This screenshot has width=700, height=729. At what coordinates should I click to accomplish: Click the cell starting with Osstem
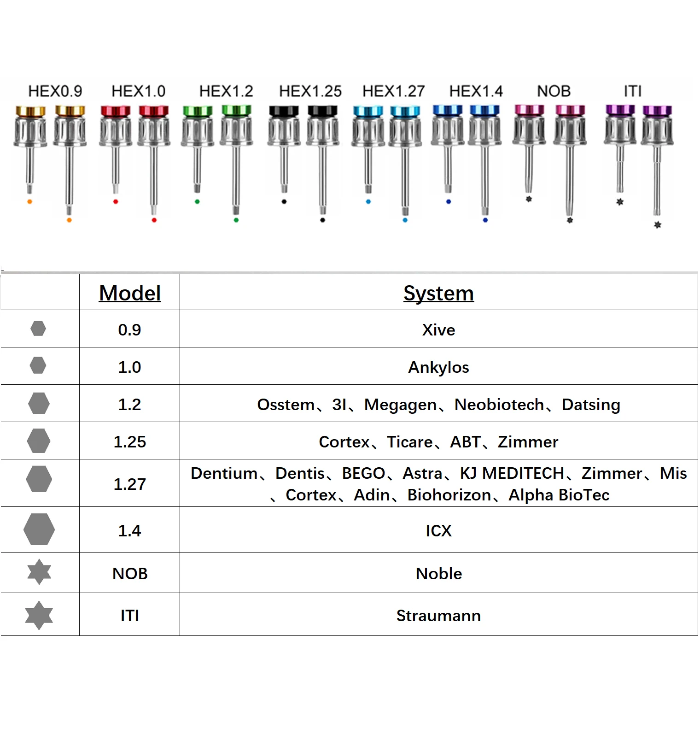(439, 404)
